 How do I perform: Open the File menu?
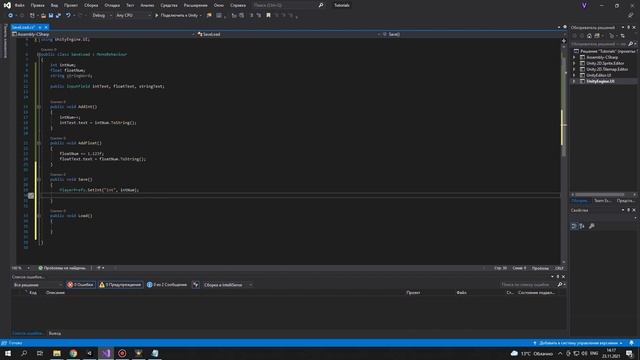19,5
